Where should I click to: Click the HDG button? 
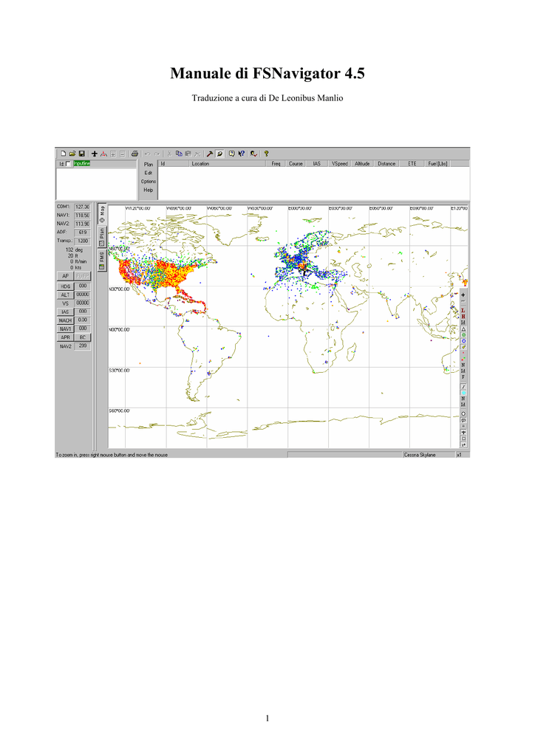click(x=65, y=286)
